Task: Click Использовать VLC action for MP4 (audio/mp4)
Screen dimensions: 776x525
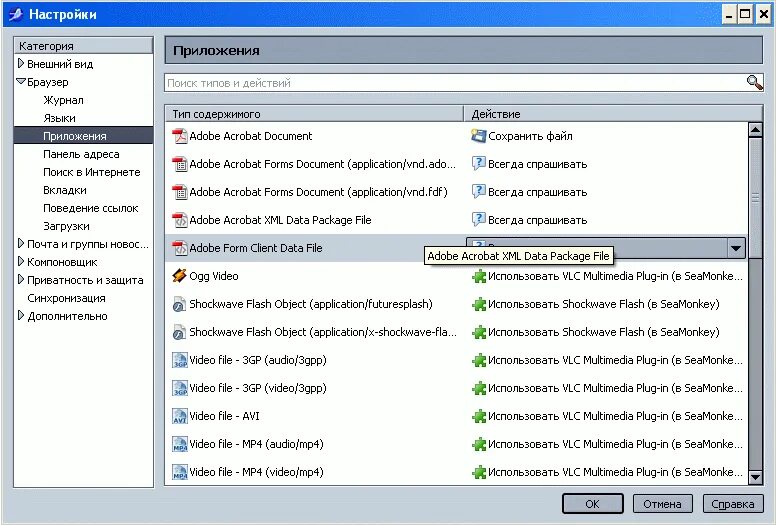Action: click(x=615, y=444)
